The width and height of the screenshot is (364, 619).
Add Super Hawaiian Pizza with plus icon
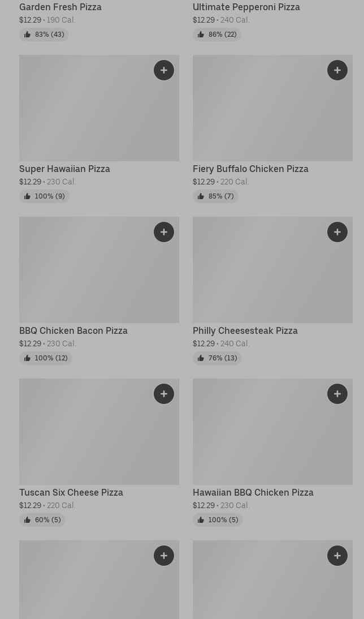tap(164, 70)
